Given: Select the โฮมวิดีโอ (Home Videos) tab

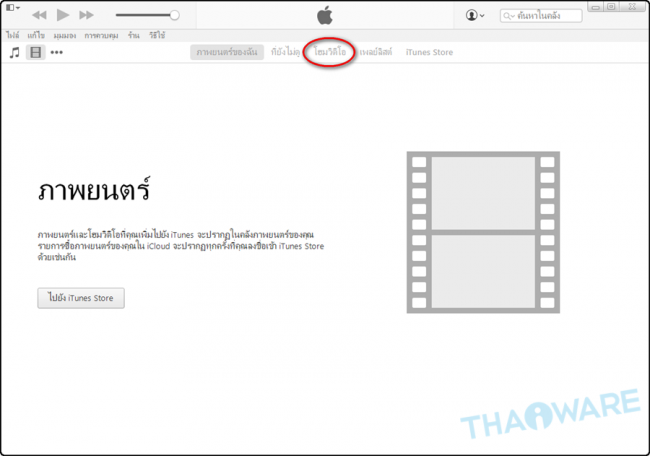Looking at the screenshot, I should pos(330,52).
